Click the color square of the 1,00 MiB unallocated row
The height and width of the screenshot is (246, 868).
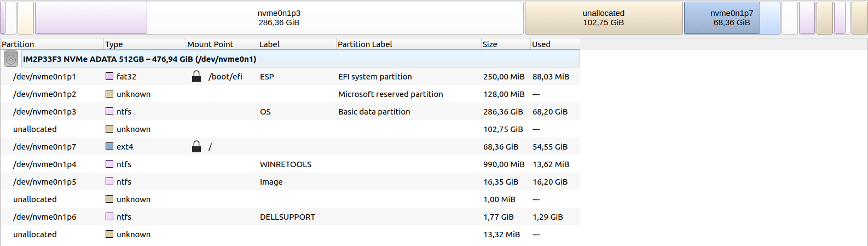point(109,199)
